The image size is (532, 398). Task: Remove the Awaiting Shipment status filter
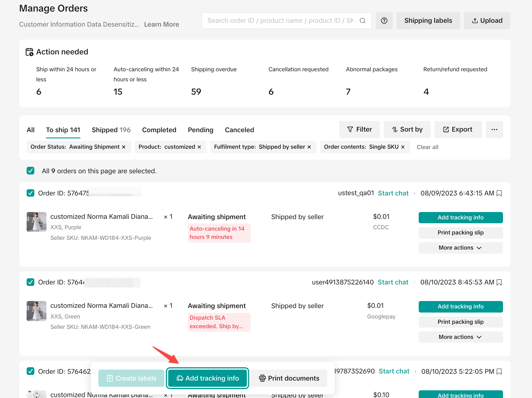click(x=124, y=147)
